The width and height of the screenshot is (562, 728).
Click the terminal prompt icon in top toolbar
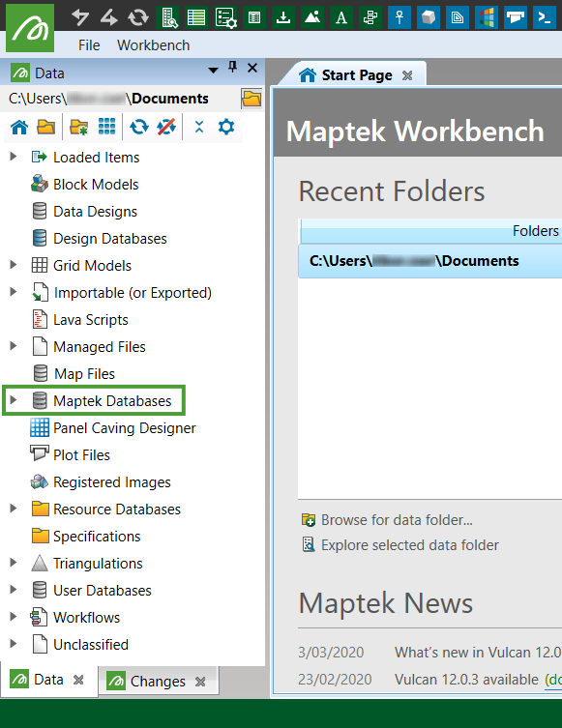point(544,17)
